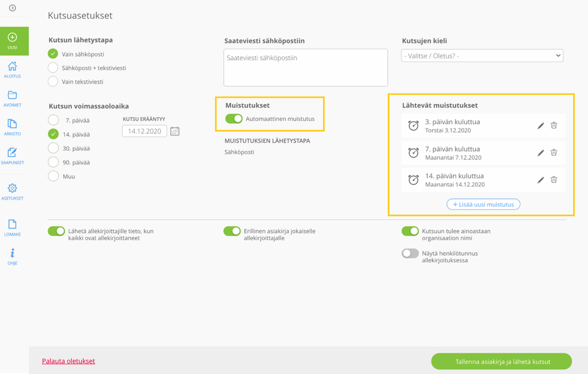Click the Saateviesti sähköpostiin text area
Viewport: 588px width, 374px height.
coord(305,68)
